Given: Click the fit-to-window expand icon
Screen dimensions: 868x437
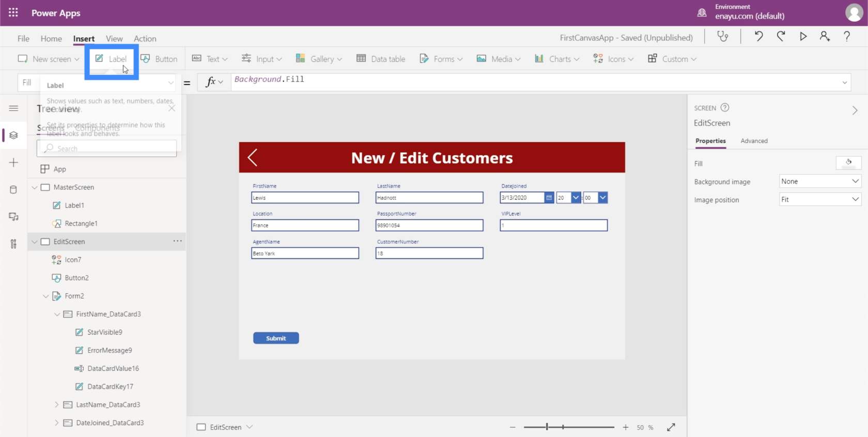Looking at the screenshot, I should [671, 427].
